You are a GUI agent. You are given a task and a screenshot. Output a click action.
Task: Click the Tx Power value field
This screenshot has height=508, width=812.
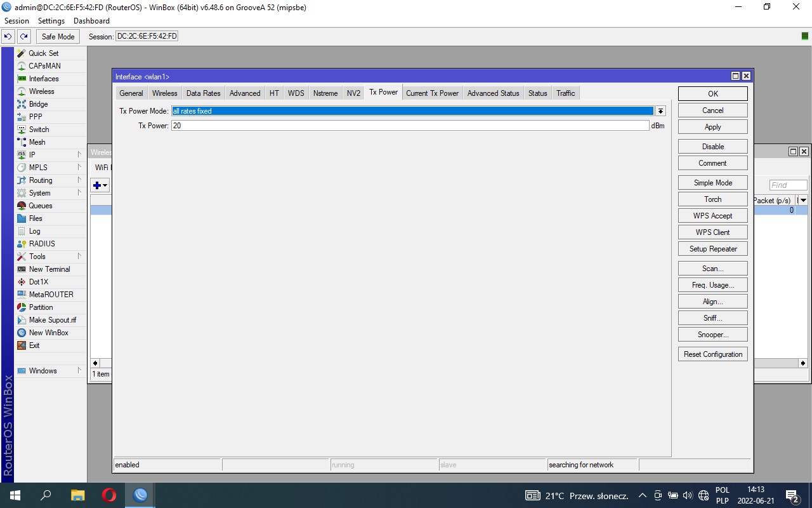[x=410, y=126]
